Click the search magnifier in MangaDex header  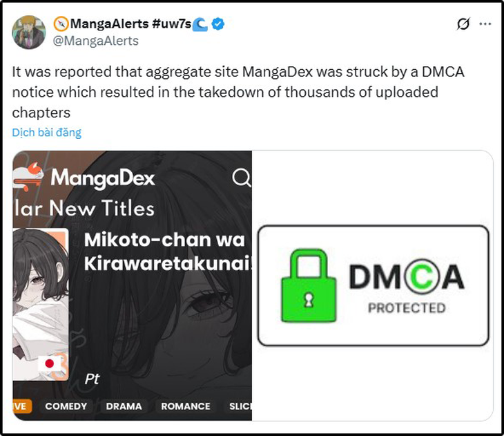pos(241,178)
